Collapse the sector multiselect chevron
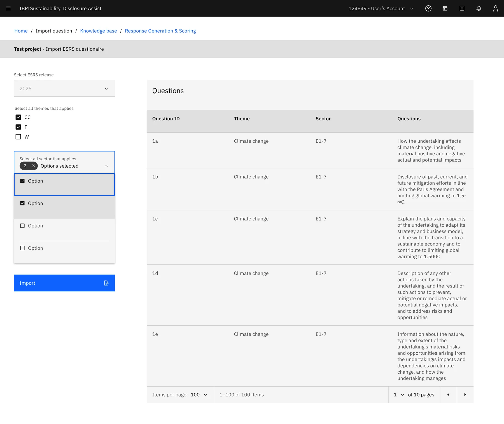The image size is (504, 424). coord(106,166)
